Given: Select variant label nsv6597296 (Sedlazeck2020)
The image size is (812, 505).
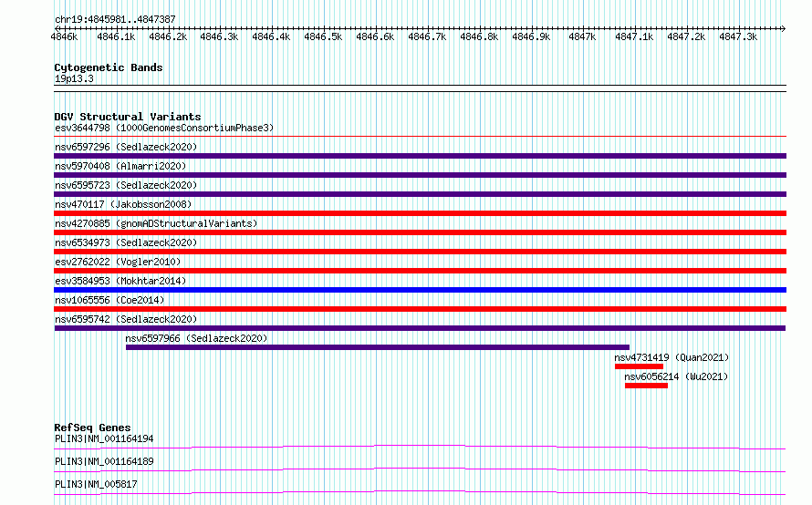Looking at the screenshot, I should (126, 147).
